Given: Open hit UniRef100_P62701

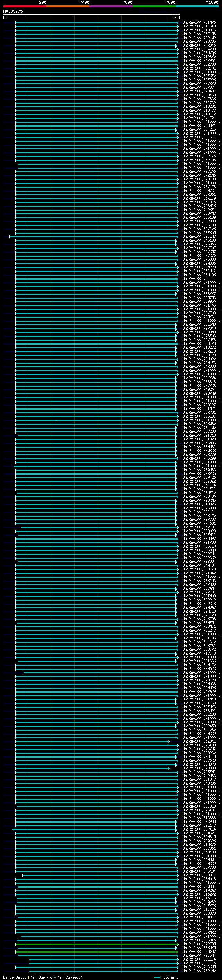Looking at the screenshot, I should tap(199, 68).
